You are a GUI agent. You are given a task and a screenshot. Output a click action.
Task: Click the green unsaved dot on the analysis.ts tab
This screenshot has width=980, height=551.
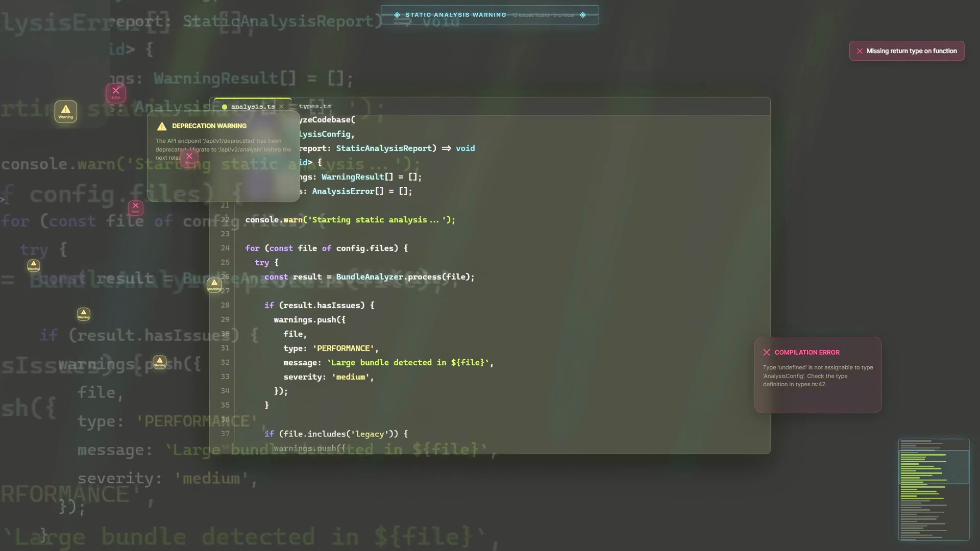[225, 107]
